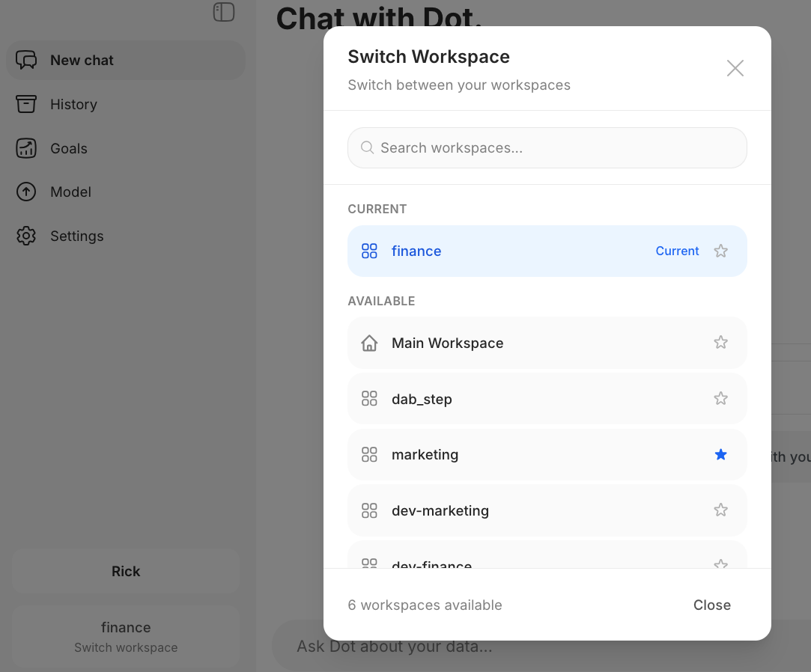811x672 pixels.
Task: Unfavorite the marketing workspace blue star
Action: pos(720,454)
